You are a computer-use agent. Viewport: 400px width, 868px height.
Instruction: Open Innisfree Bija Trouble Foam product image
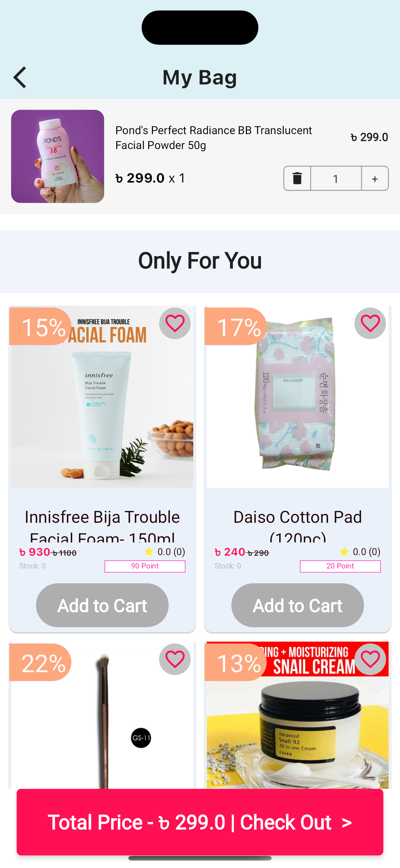point(102,397)
